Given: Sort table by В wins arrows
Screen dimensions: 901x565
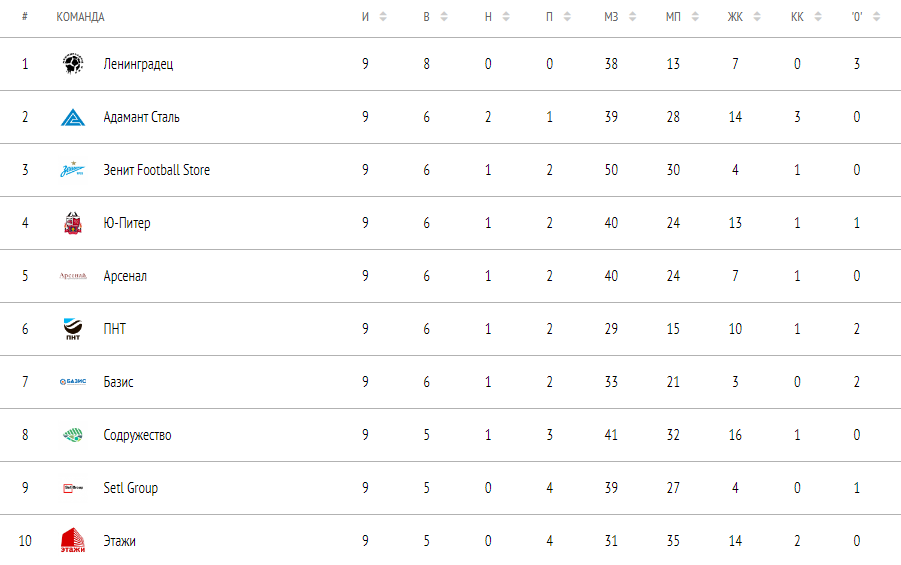Looking at the screenshot, I should tap(444, 17).
